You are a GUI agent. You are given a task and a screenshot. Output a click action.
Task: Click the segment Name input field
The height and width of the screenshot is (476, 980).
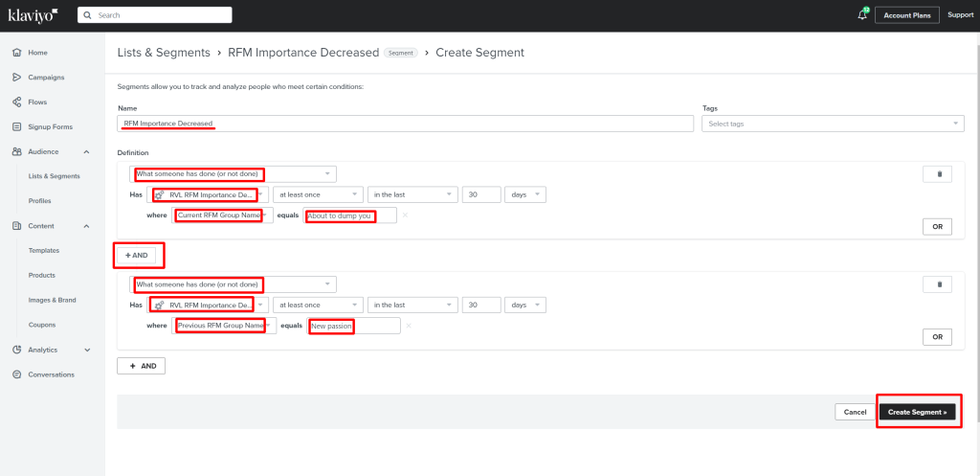tap(405, 124)
